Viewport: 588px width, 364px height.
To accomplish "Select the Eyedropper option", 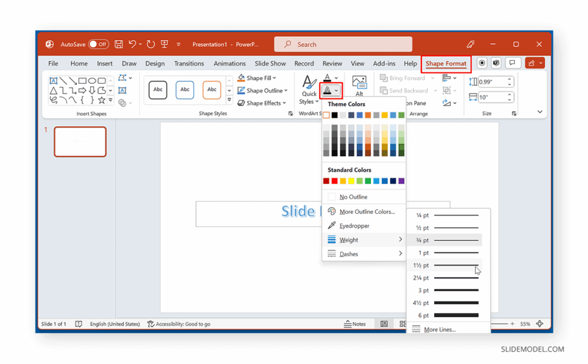I will pos(363,226).
